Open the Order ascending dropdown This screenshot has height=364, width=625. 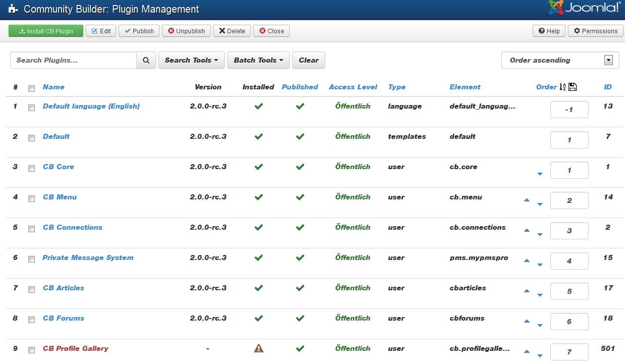tap(560, 60)
